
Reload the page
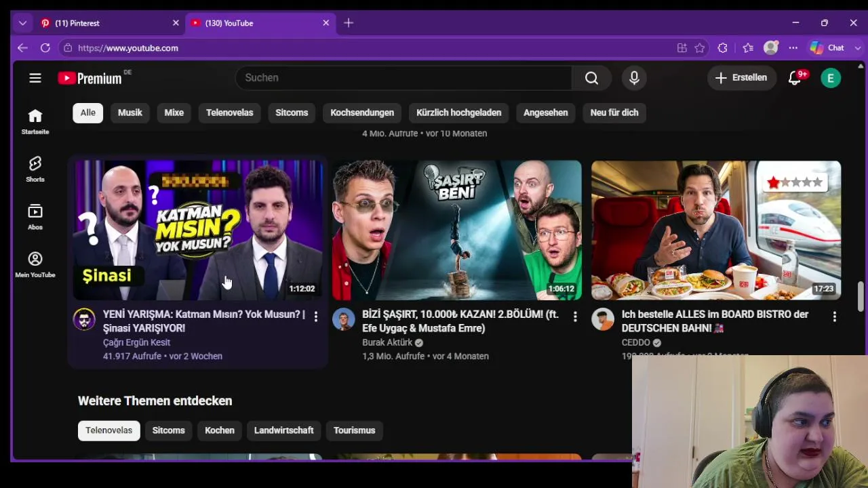pyautogui.click(x=45, y=48)
